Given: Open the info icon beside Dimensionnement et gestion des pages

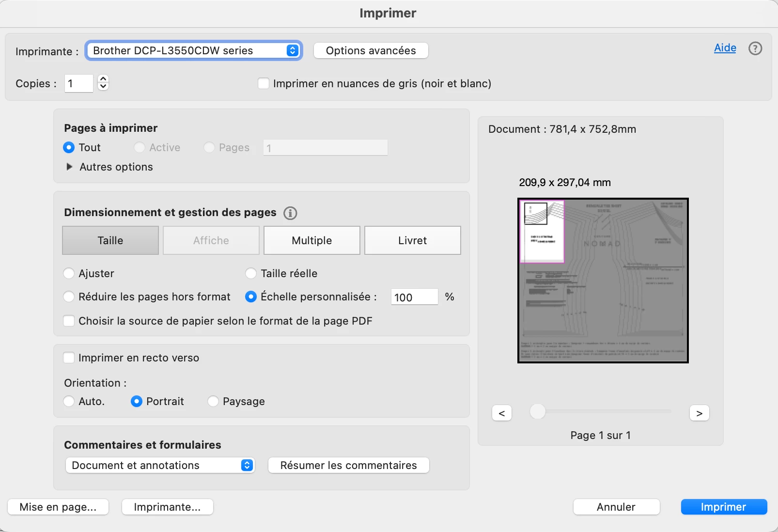Looking at the screenshot, I should point(290,213).
